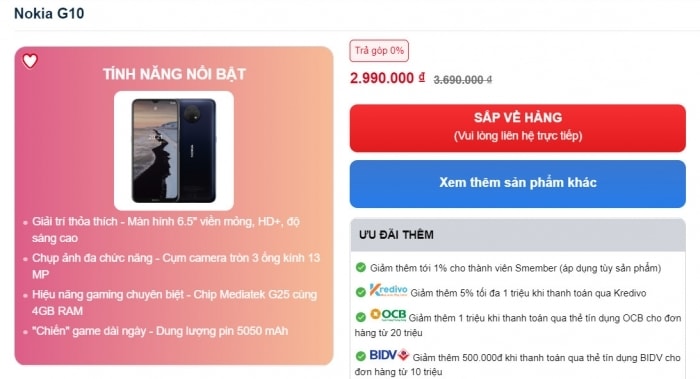Click the green checkmark beside BIDV offer
Image resolution: width=700 pixels, height=379 pixels.
(x=361, y=356)
